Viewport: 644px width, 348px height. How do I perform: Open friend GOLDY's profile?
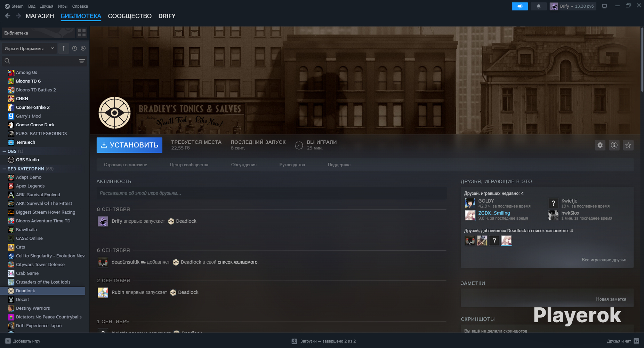pos(486,201)
